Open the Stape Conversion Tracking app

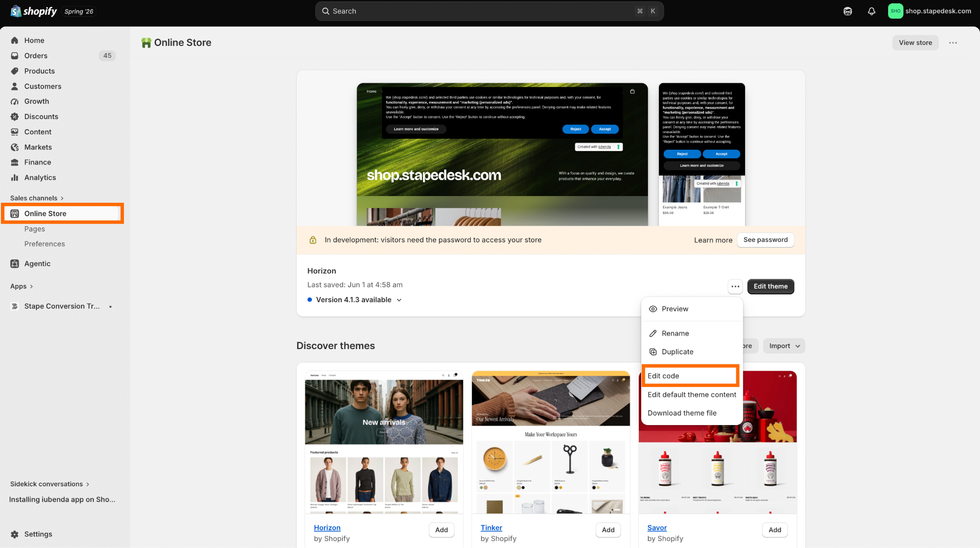pos(62,306)
